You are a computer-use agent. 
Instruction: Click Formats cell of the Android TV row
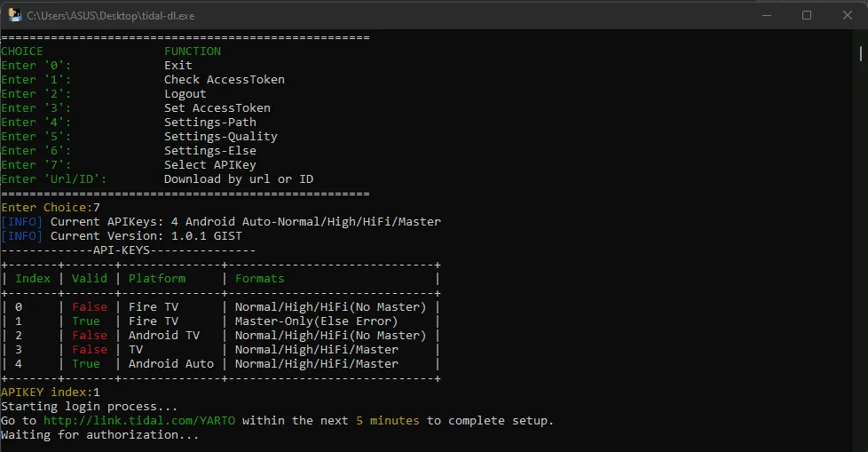coord(330,336)
